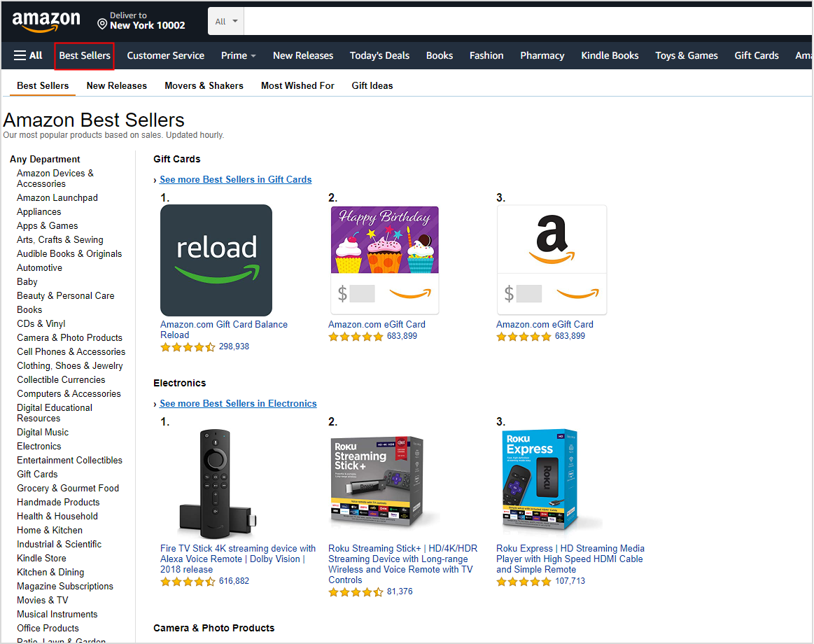
Task: Open the All search category dropdown
Action: point(226,21)
